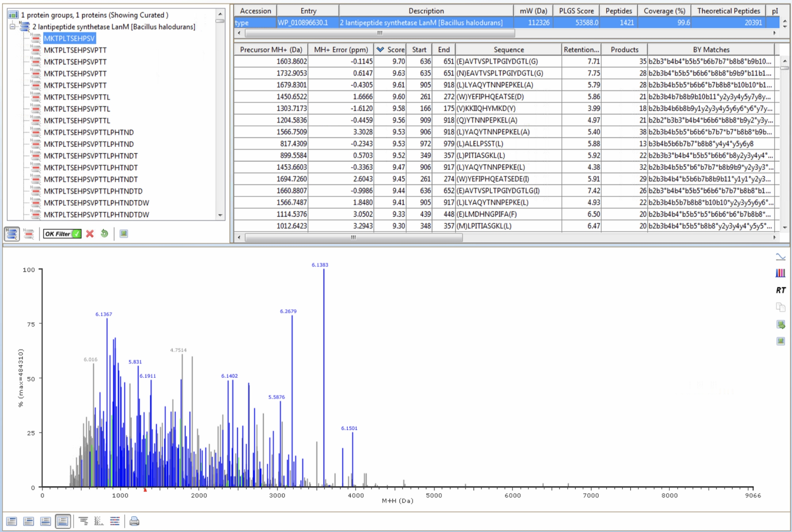Image resolution: width=792 pixels, height=532 pixels.
Task: Select the MKTPLTSEHPSVPTTLPHTNDTD peptide entry
Action: tap(93, 191)
